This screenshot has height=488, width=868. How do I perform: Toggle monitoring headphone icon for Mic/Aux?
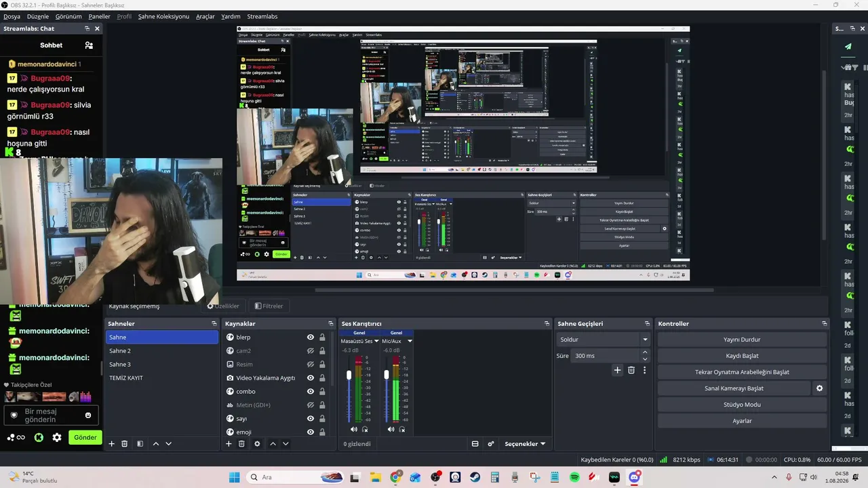[x=402, y=429]
